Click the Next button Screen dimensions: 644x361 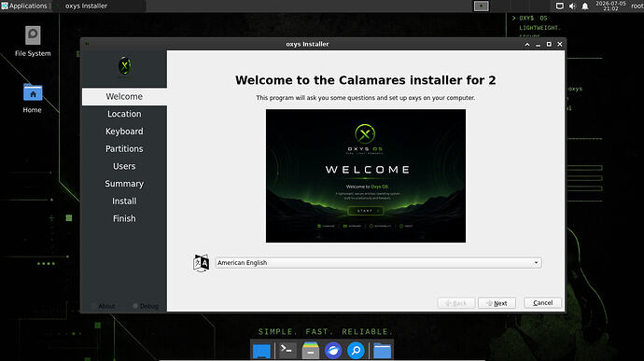click(x=497, y=303)
